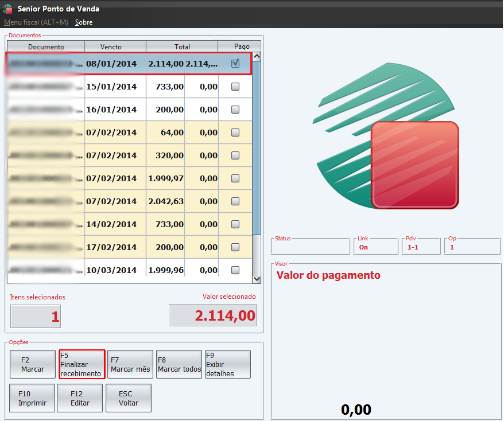Click the documents list scroll down arrow
Image resolution: width=504 pixels, height=421 pixels.
(x=257, y=279)
